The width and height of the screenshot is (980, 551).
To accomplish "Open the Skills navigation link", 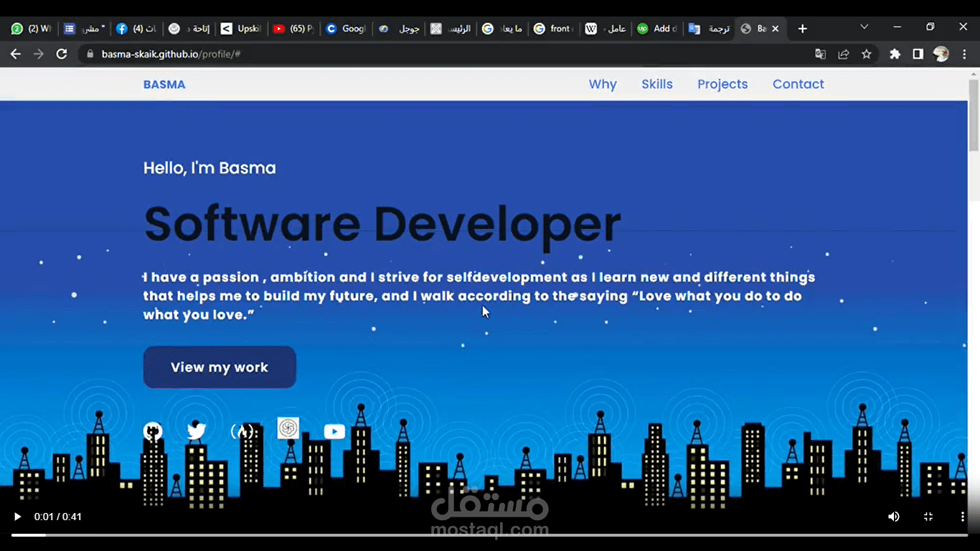I will click(x=657, y=84).
